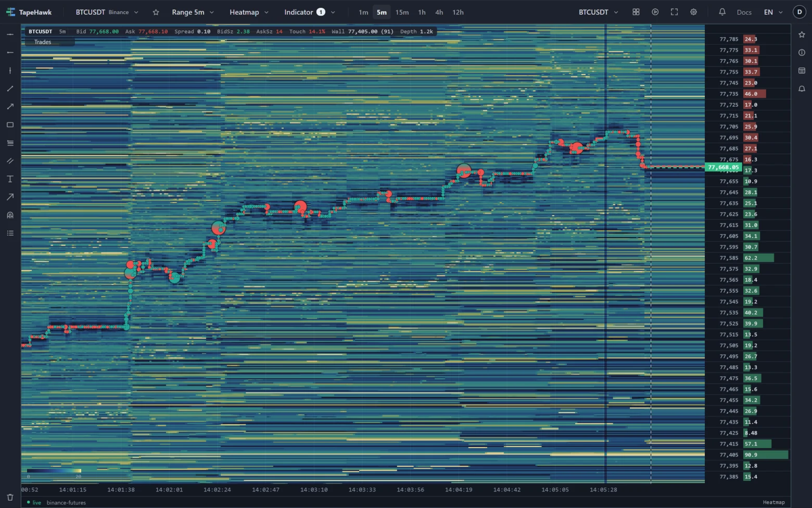Image resolution: width=812 pixels, height=508 pixels.
Task: Select the rectangle drawing tool
Action: coord(10,125)
